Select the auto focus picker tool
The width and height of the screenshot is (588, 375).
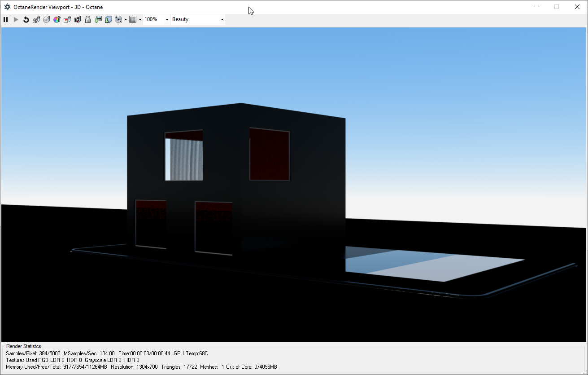tap(36, 19)
